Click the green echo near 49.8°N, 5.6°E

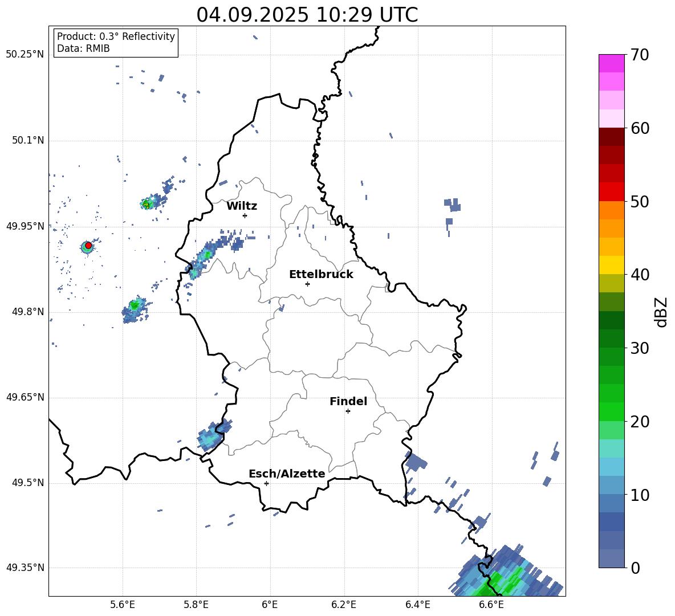coord(135,309)
